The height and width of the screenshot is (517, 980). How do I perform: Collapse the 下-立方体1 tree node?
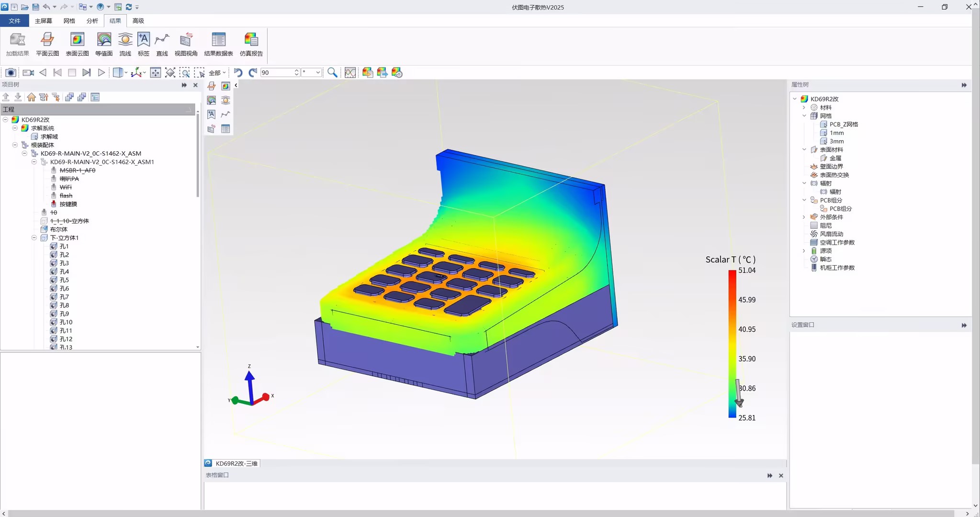point(34,237)
